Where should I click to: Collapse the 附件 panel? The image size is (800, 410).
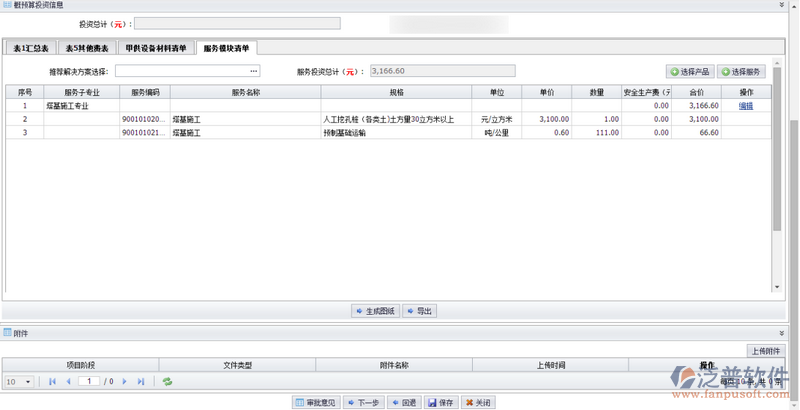782,333
